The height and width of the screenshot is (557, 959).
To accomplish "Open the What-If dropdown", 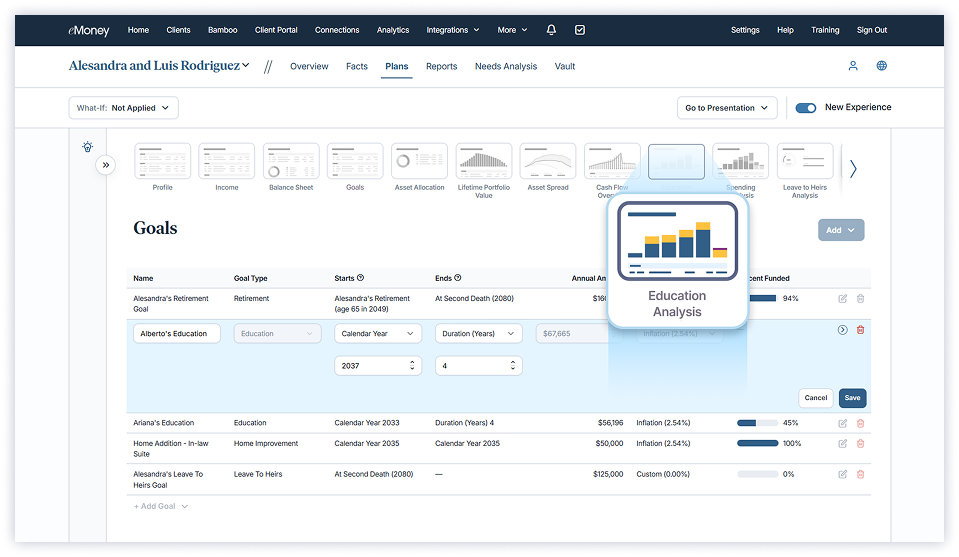I will [x=124, y=108].
